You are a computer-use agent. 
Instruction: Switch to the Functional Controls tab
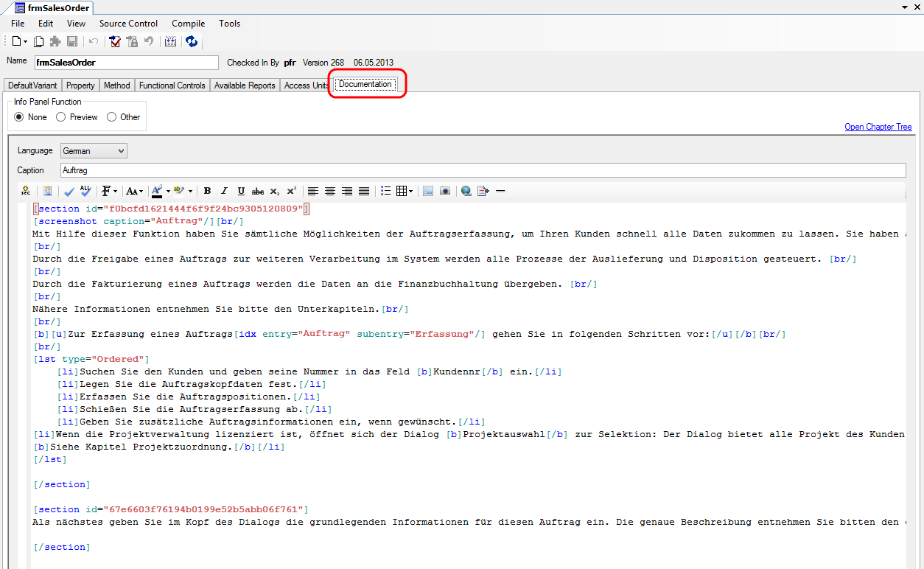pos(172,85)
